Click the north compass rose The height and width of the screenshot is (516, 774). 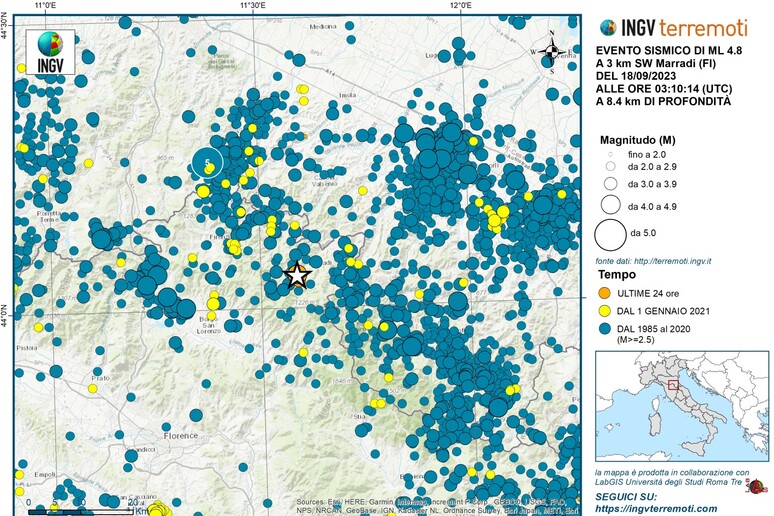(x=551, y=50)
